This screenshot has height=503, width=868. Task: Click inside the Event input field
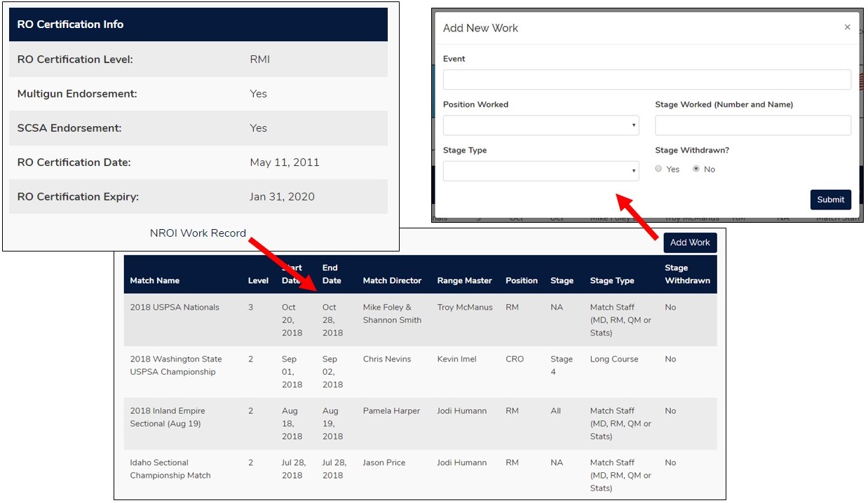tap(646, 79)
